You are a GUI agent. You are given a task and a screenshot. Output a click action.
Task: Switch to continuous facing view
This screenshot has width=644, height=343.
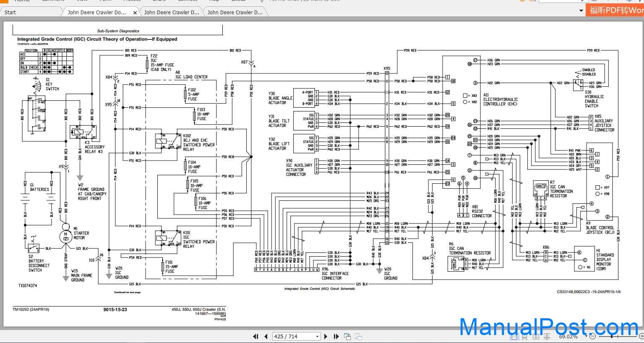click(x=547, y=336)
